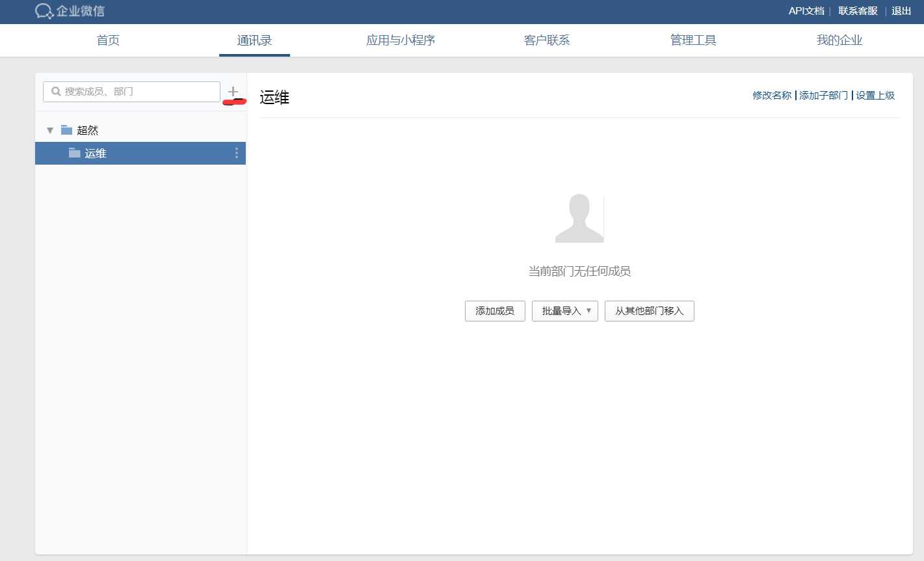Image resolution: width=924 pixels, height=561 pixels.
Task: Go to the 我的企业 tab
Action: 839,40
